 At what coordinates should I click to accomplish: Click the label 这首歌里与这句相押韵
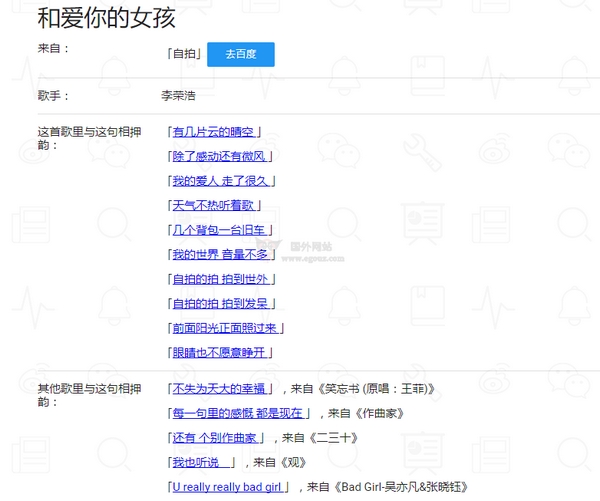tap(90, 138)
